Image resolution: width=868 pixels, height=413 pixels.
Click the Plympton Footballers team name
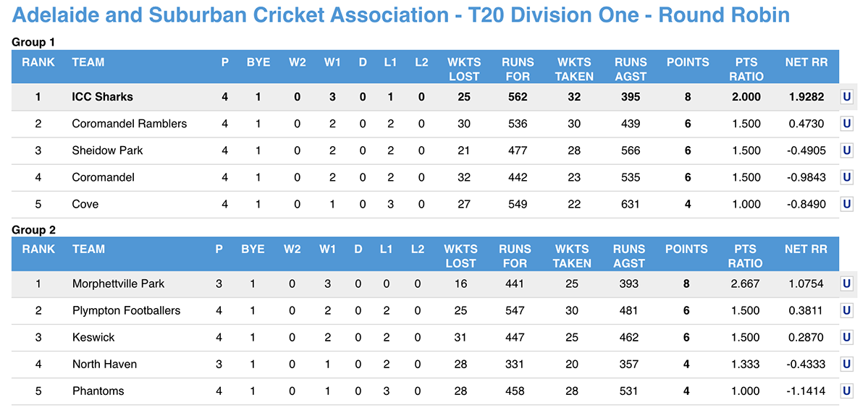pyautogui.click(x=126, y=310)
